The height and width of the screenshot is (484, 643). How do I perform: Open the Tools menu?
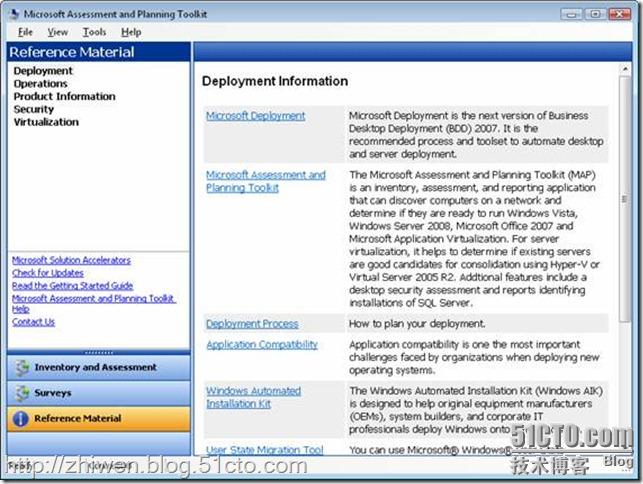click(x=94, y=32)
